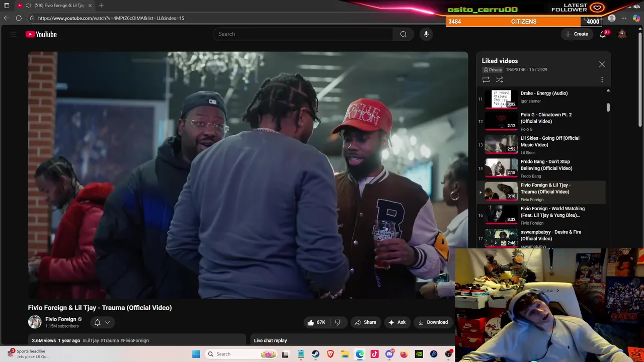Select the Fivio Foreign & Lil Tjay browser tab
This screenshot has width=644, height=362.
pos(54,6)
